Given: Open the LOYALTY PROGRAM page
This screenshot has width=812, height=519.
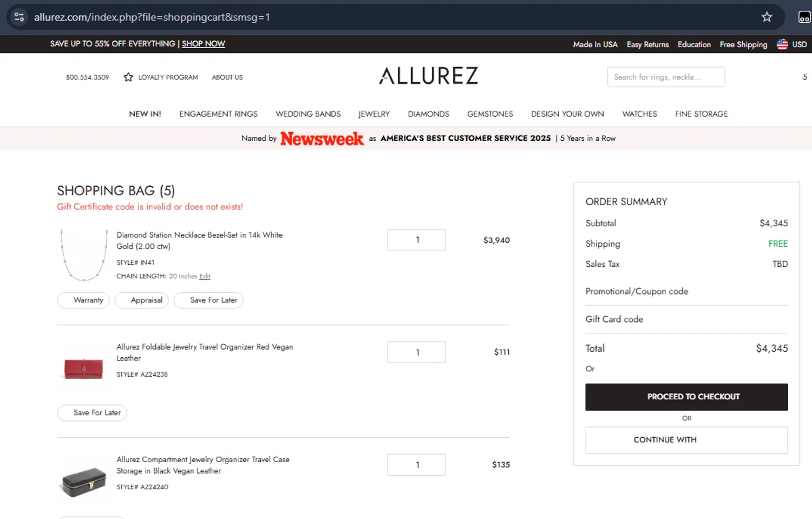Looking at the screenshot, I should point(168,77).
